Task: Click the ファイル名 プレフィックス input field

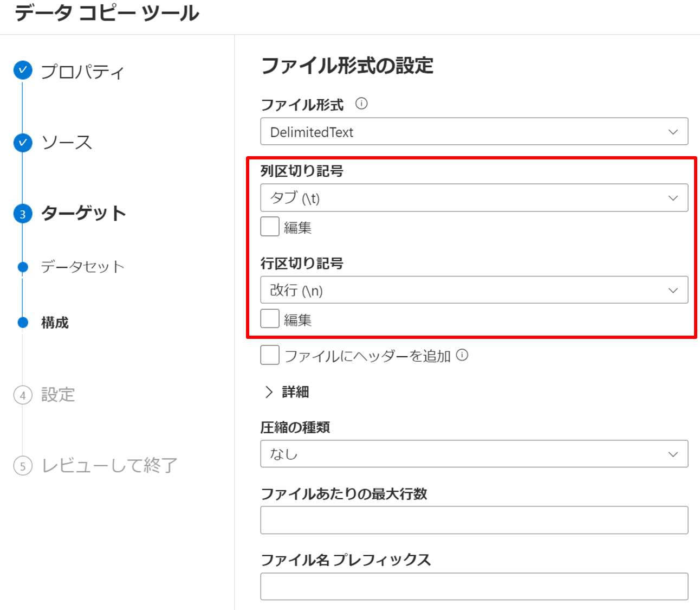Action: (474, 587)
